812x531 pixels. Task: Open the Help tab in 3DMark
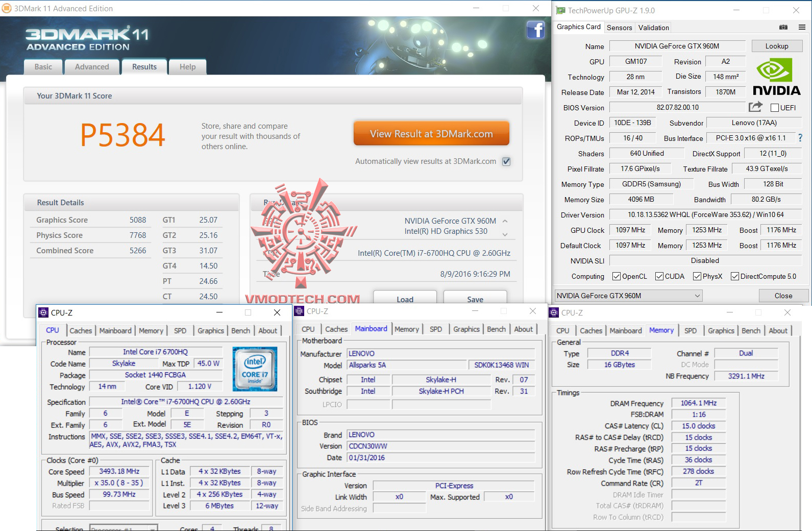(188, 67)
